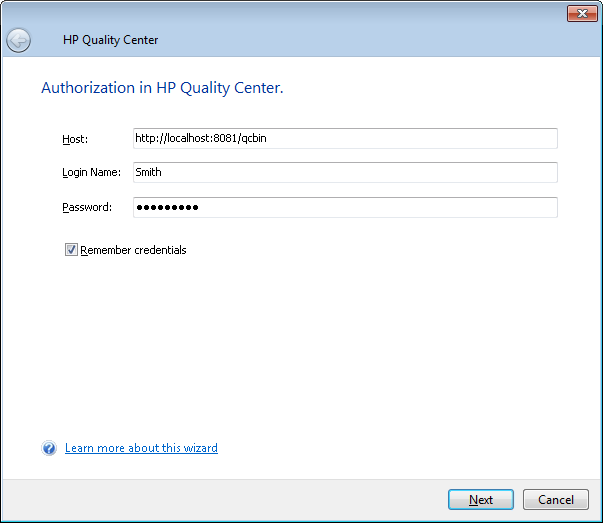Viewport: 603px width, 523px height.
Task: Toggle the Remember credentials checkbox
Action: point(71,250)
